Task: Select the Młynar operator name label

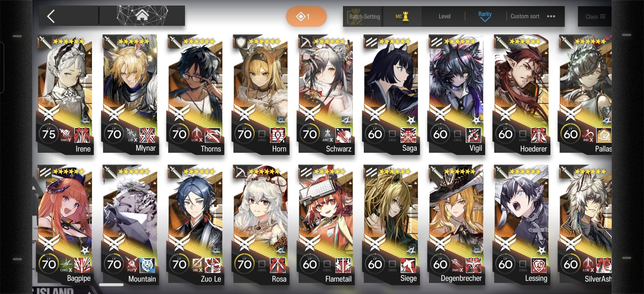Action: click(146, 148)
